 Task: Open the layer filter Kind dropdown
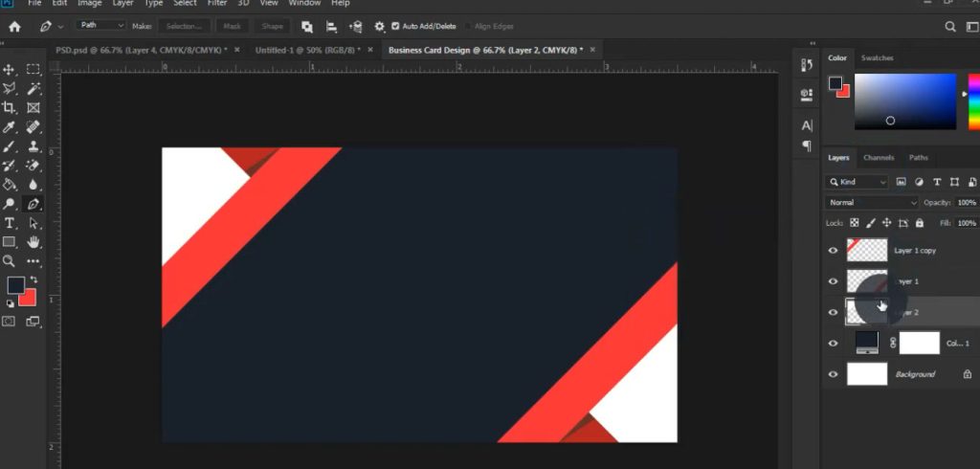point(857,182)
